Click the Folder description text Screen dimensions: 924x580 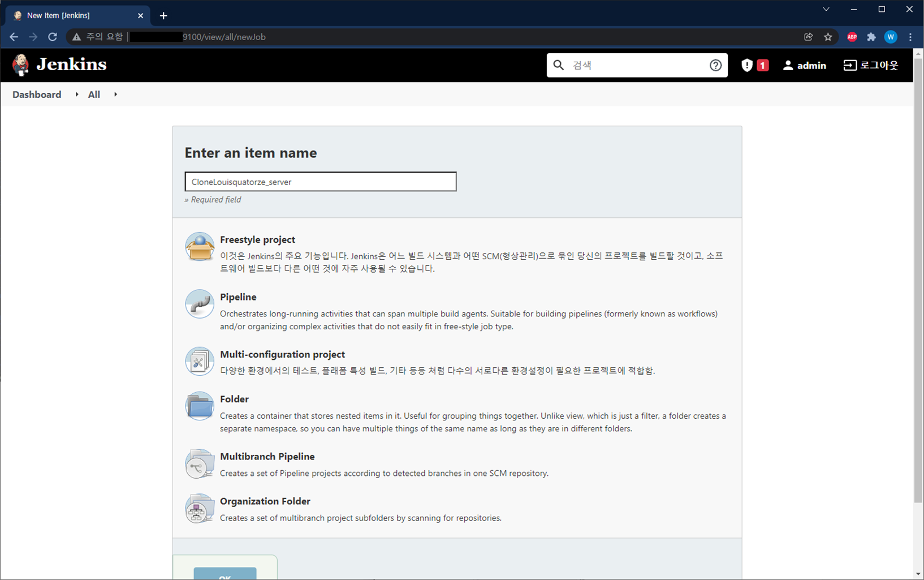coord(473,422)
